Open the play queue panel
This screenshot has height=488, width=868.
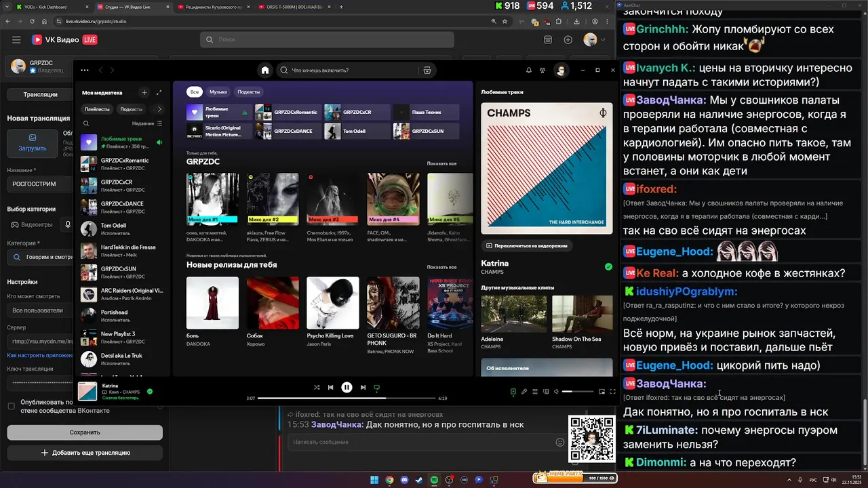pyautogui.click(x=535, y=391)
